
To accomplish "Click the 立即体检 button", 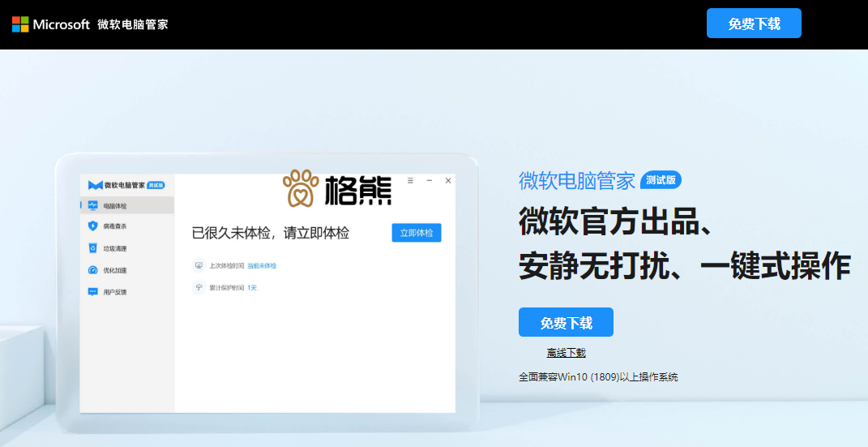I will [x=417, y=233].
